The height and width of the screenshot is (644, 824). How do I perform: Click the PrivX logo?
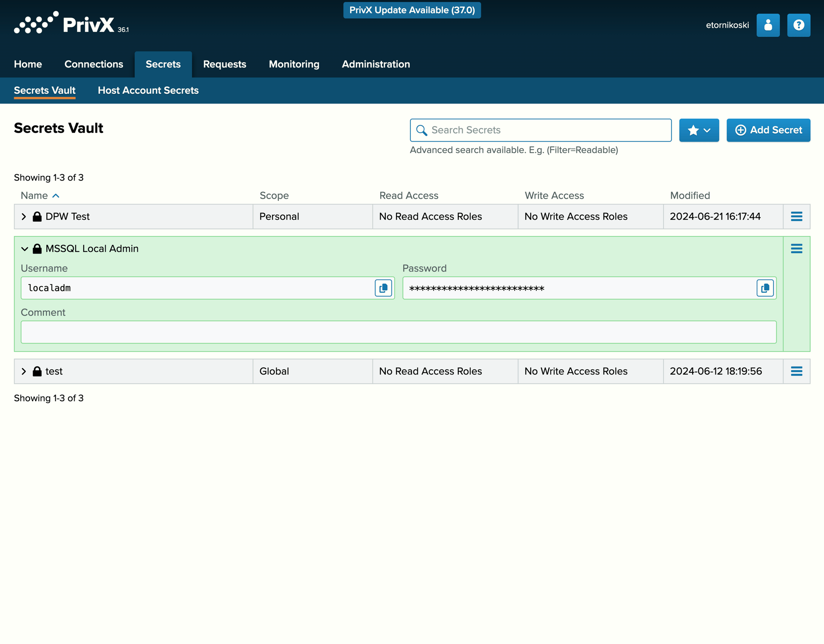(71, 24)
